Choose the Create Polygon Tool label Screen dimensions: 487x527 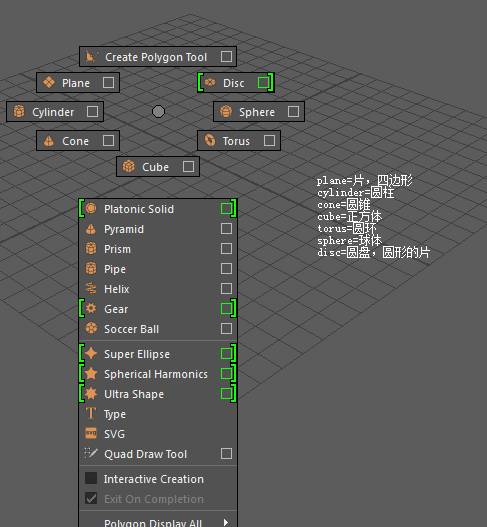pos(156,57)
